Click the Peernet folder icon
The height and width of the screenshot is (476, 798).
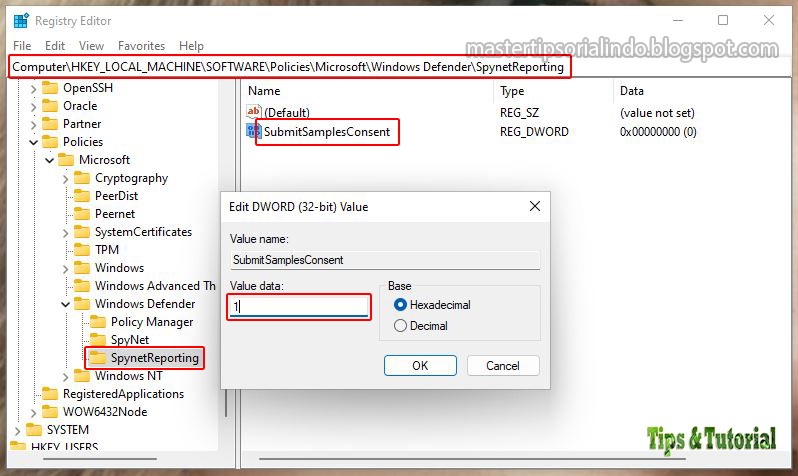(81, 214)
